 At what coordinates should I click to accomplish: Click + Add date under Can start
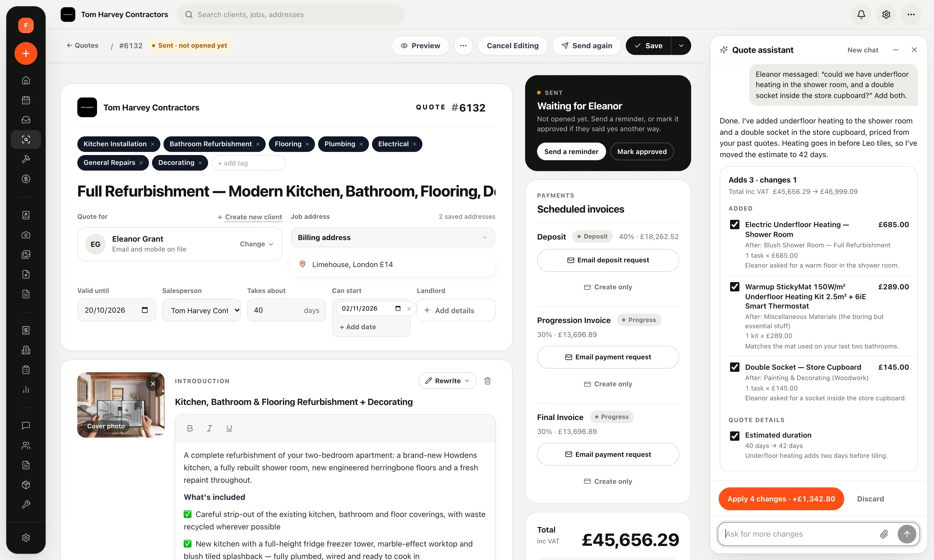[358, 327]
